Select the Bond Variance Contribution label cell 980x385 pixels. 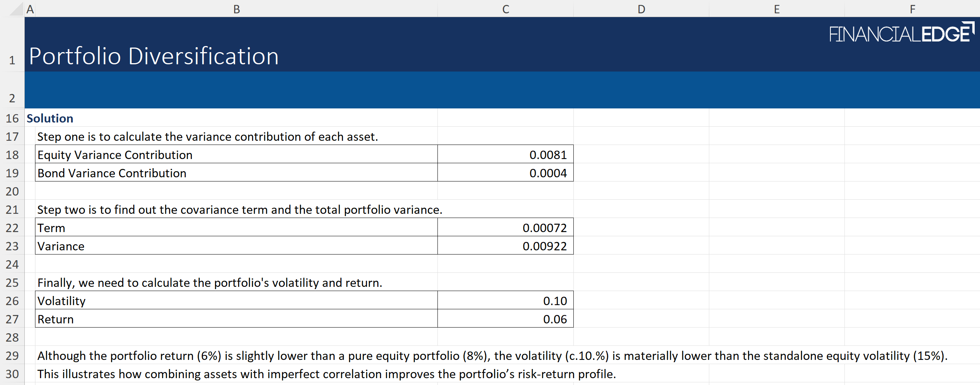(x=236, y=173)
